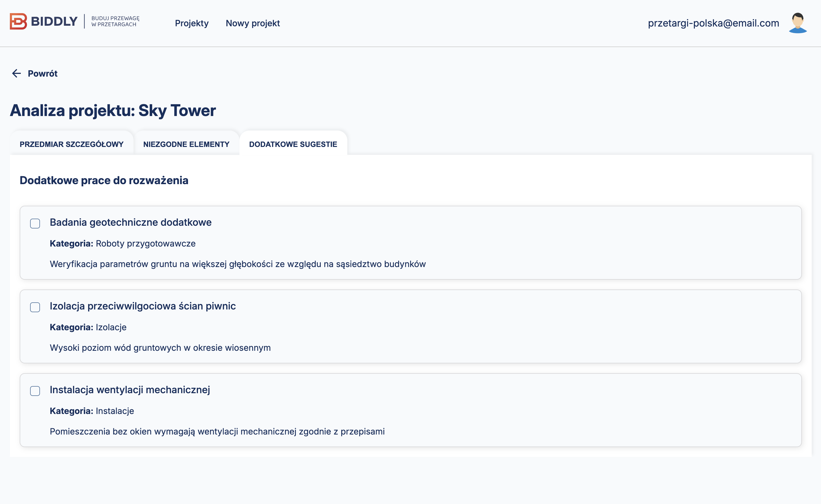The height and width of the screenshot is (504, 821).
Task: Check Badania geotechniczne dodatkowe checkbox
Action: click(35, 223)
